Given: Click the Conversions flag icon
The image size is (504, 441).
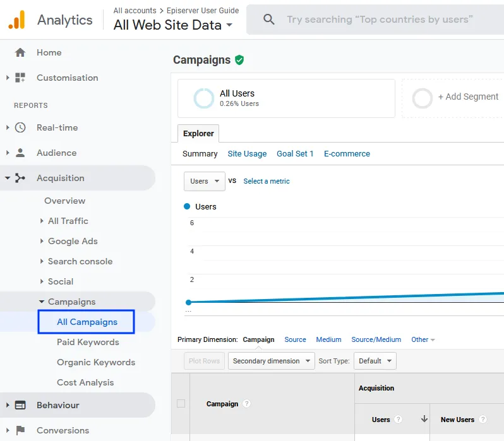Looking at the screenshot, I should click(x=20, y=430).
